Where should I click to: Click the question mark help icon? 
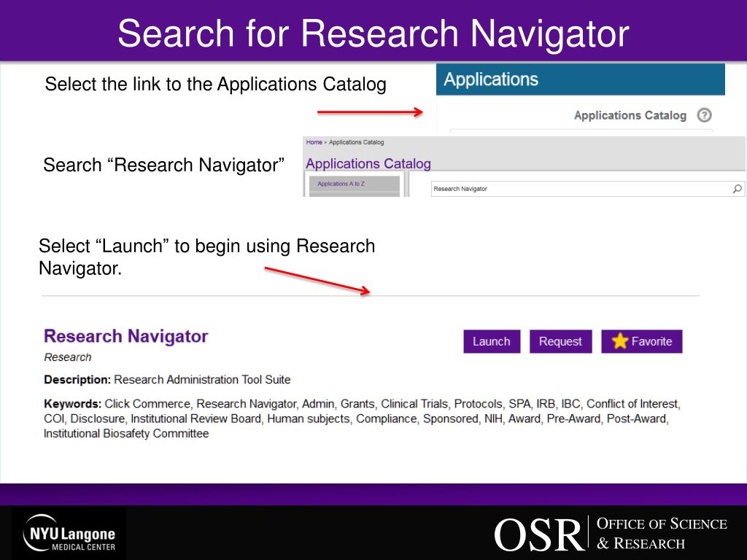(704, 115)
